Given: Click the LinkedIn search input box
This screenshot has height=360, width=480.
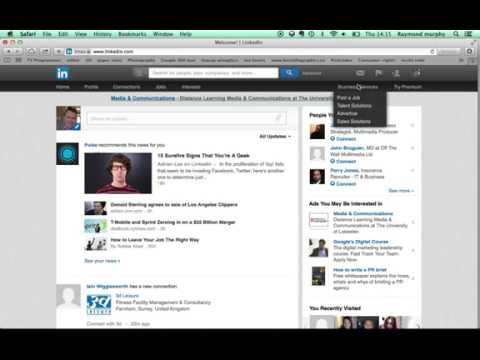Looking at the screenshot, I should [x=213, y=73].
